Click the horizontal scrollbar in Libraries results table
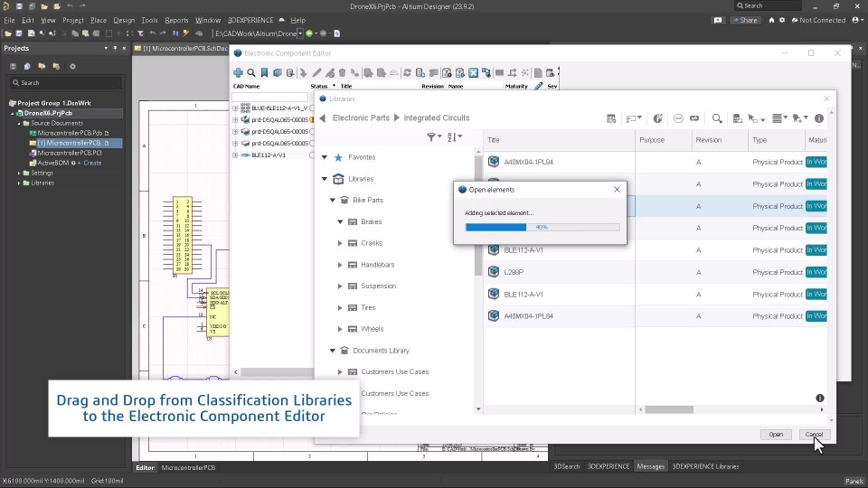Viewport: 868px width, 488px height. coord(669,409)
